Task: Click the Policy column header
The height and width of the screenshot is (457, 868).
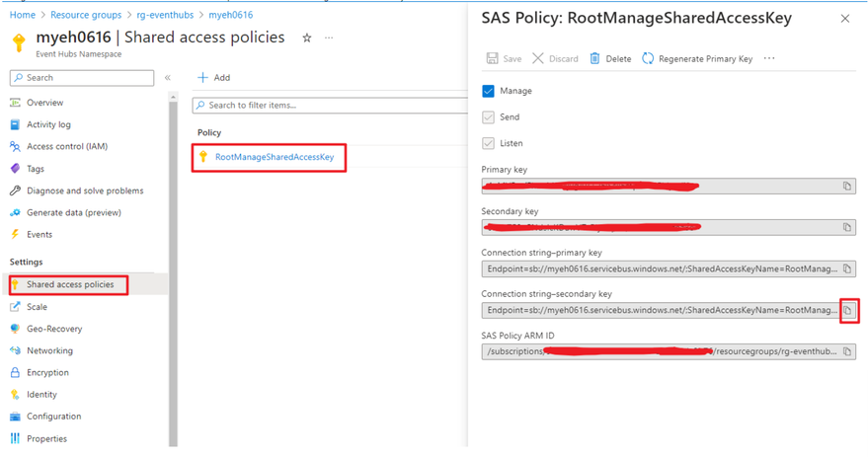Action: point(209,133)
